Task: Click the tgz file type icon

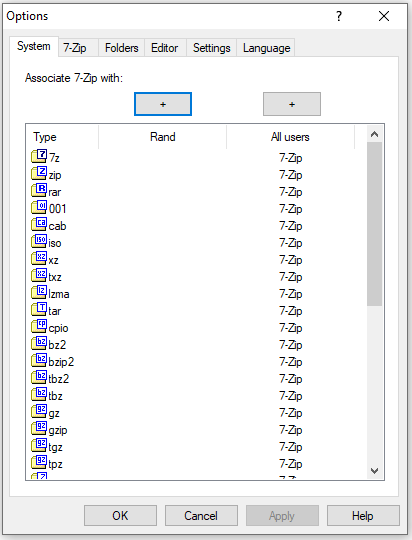Action: click(x=39, y=445)
